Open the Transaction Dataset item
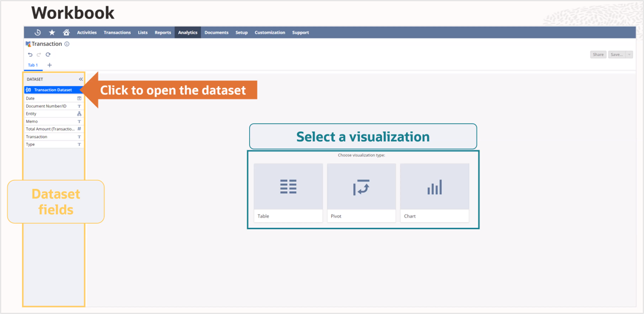The image size is (644, 314). 53,90
